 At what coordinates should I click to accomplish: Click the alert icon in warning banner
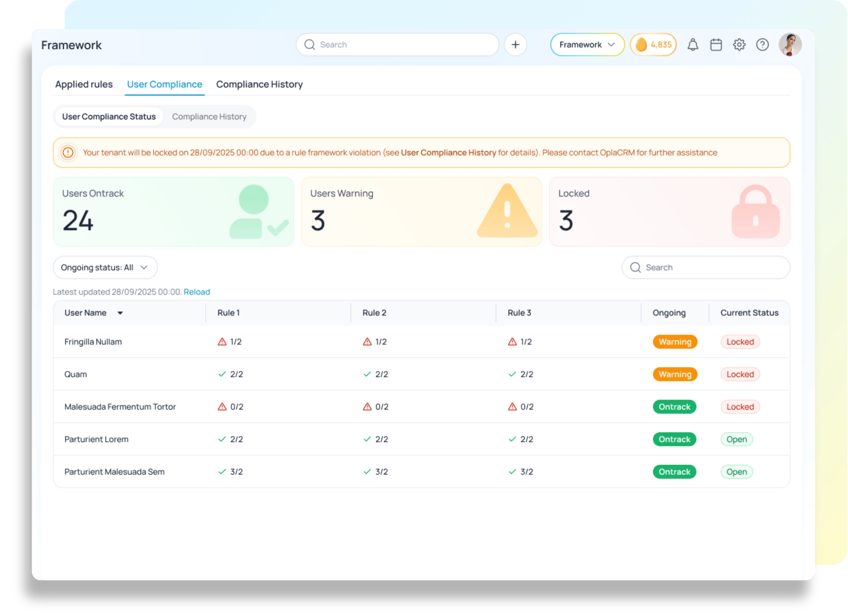tap(68, 153)
